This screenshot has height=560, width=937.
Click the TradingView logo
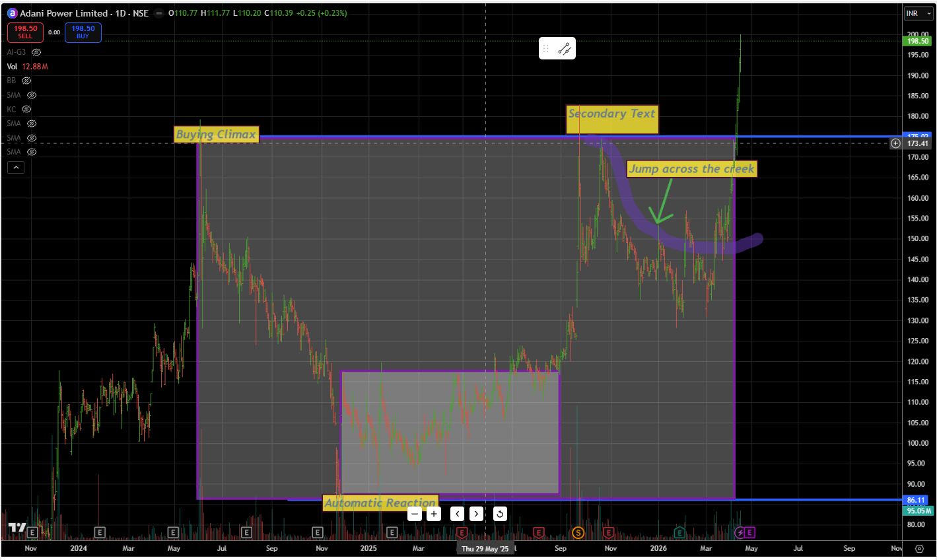(17, 528)
